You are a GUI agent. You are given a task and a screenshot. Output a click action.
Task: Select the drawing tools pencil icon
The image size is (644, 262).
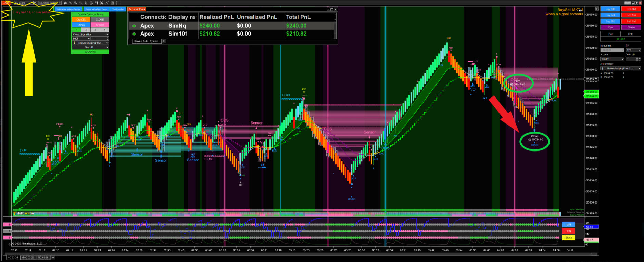tap(71, 3)
